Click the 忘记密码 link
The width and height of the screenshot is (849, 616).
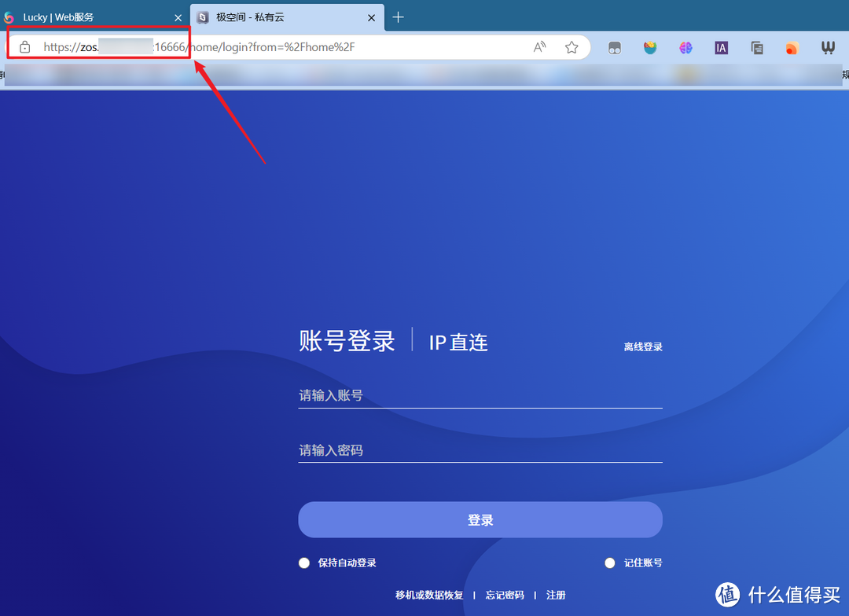coord(504,595)
